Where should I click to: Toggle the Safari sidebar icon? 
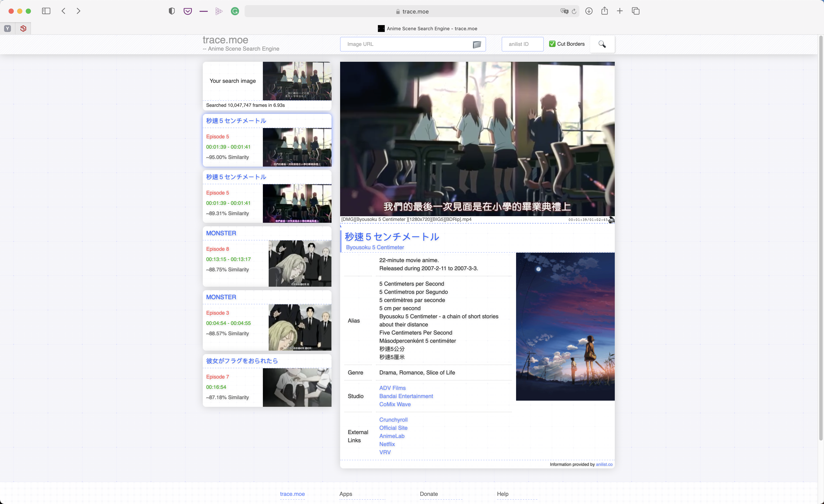46,11
